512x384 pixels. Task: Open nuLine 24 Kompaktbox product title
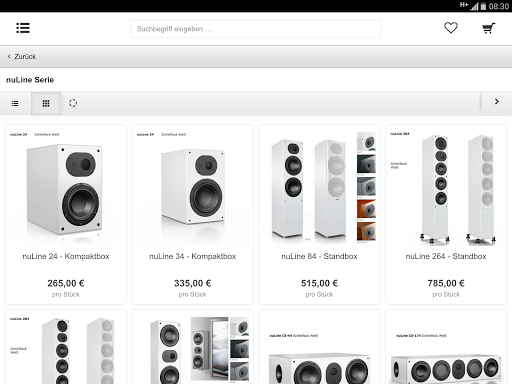pyautogui.click(x=66, y=256)
